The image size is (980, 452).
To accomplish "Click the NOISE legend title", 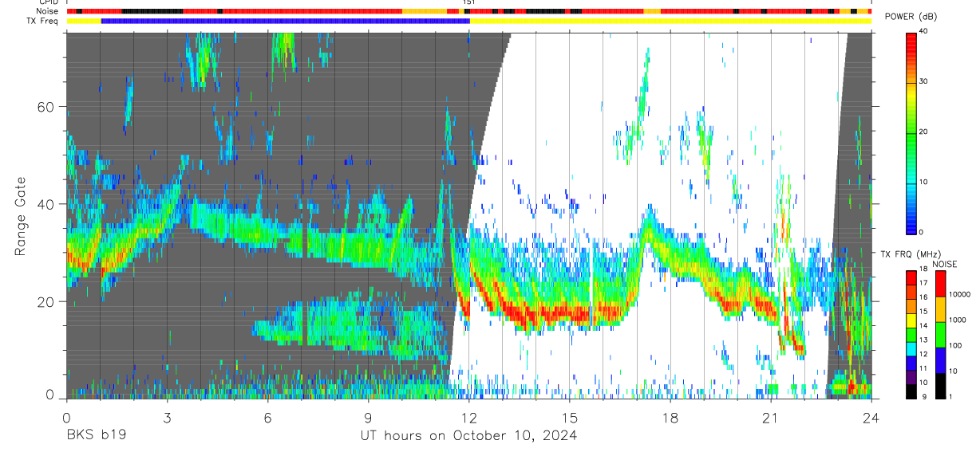I will click(944, 265).
